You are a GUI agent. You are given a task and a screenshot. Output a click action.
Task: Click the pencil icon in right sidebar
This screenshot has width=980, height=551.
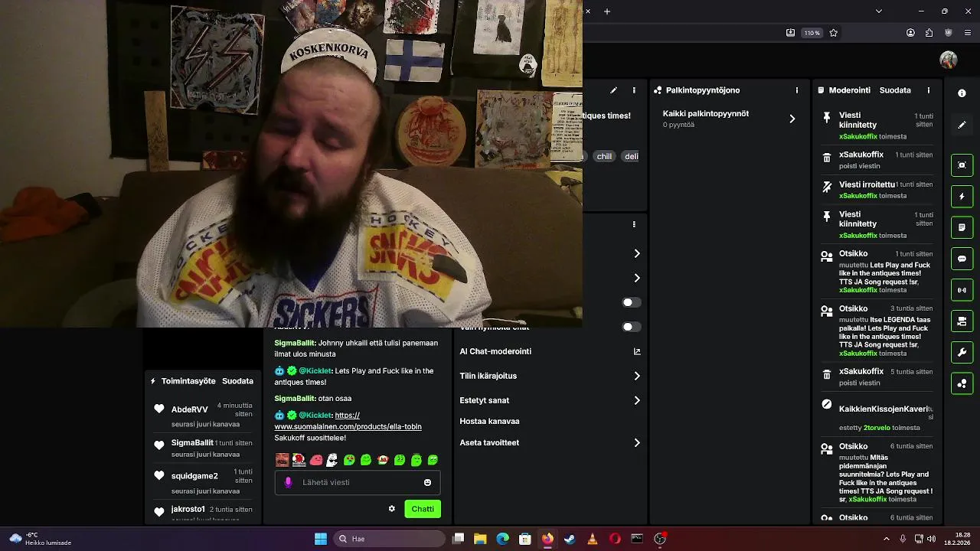[962, 125]
